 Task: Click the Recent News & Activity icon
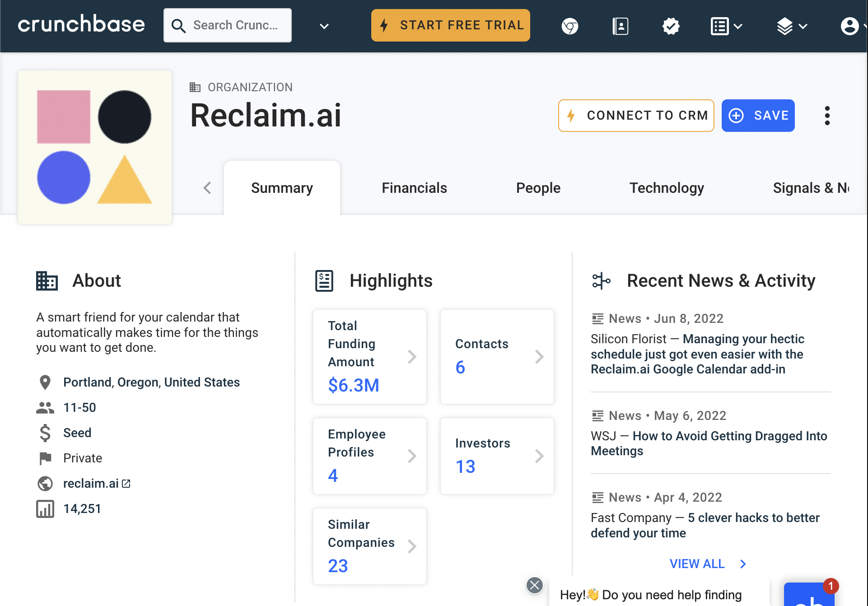click(601, 281)
